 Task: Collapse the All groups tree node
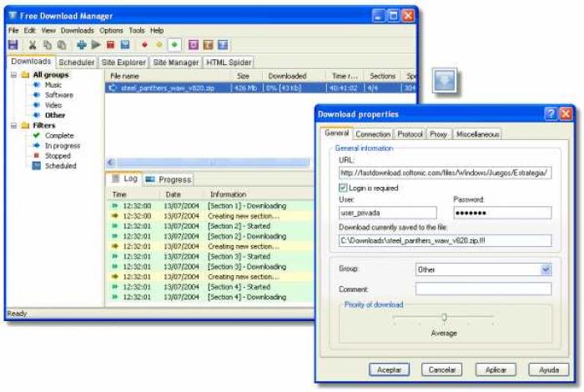14,75
